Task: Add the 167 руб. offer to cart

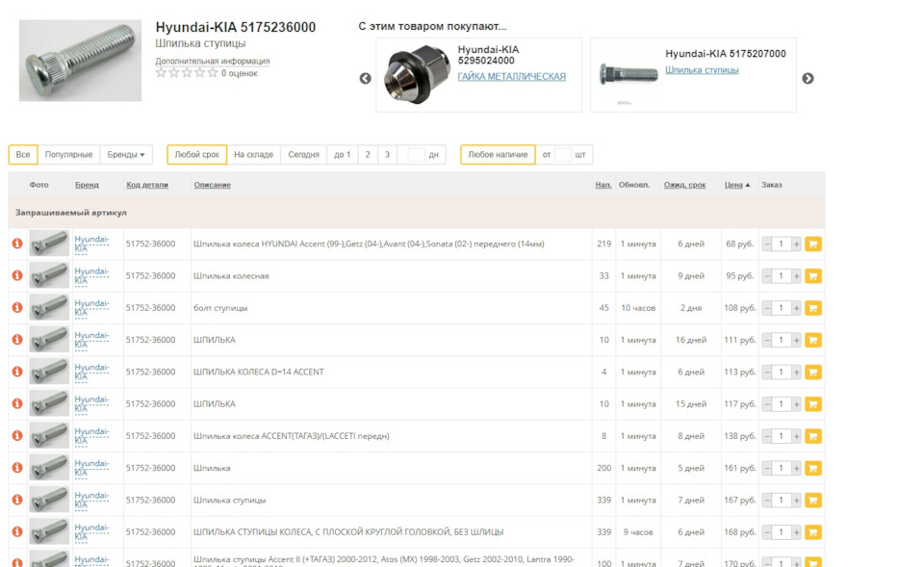Action: click(812, 500)
